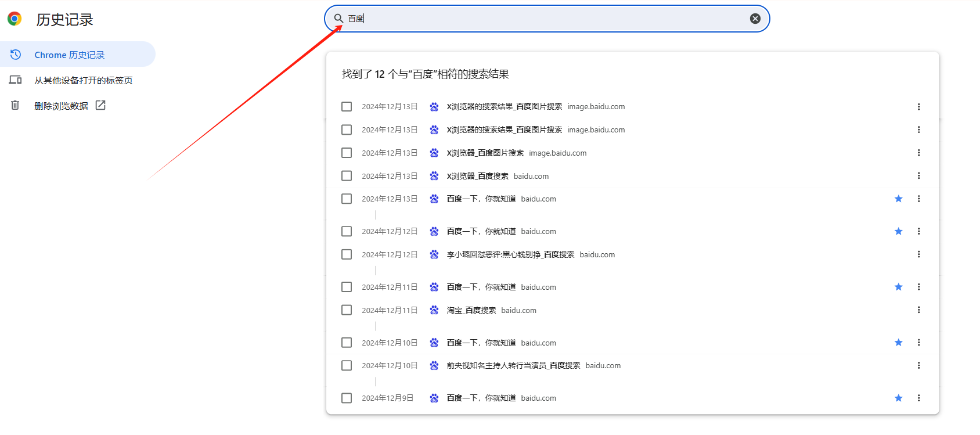The height and width of the screenshot is (435, 980).
Task: Open the X浏览器_百度图片搜索 history link
Action: pyautogui.click(x=485, y=153)
